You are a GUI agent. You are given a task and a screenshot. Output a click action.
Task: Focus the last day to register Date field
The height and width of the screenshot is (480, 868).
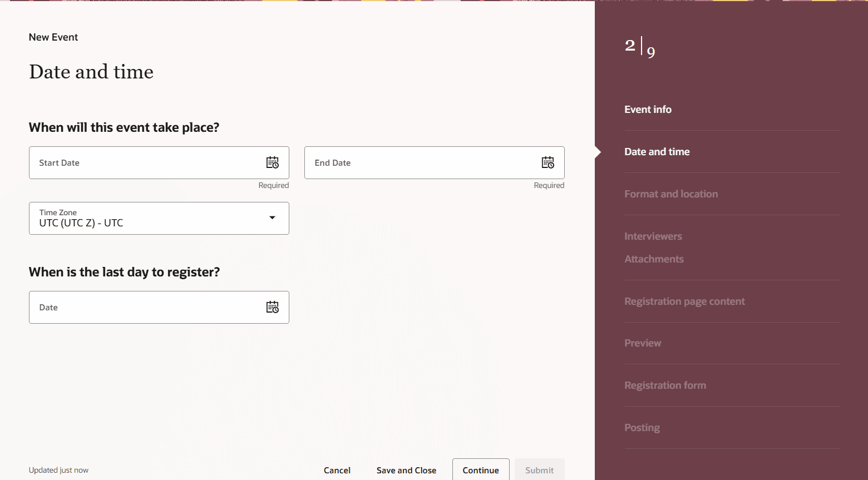(159, 307)
